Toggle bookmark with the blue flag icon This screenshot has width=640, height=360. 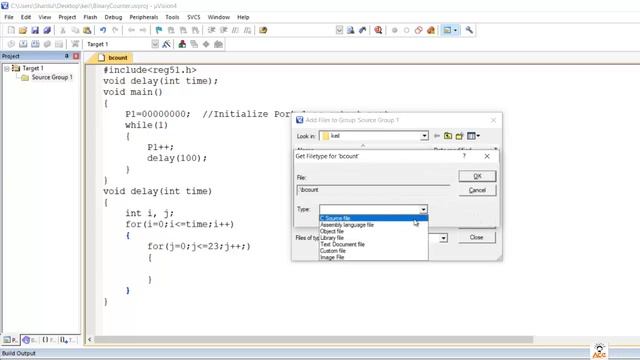[x=159, y=30]
